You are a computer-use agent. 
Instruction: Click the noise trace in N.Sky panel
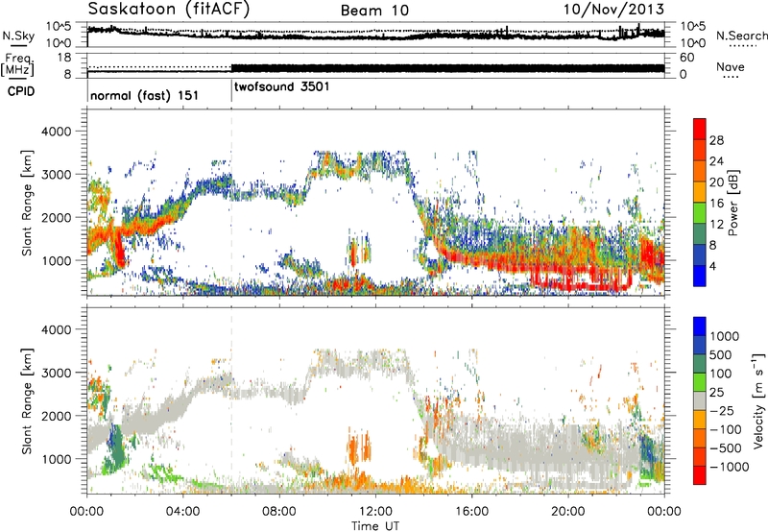(375, 36)
